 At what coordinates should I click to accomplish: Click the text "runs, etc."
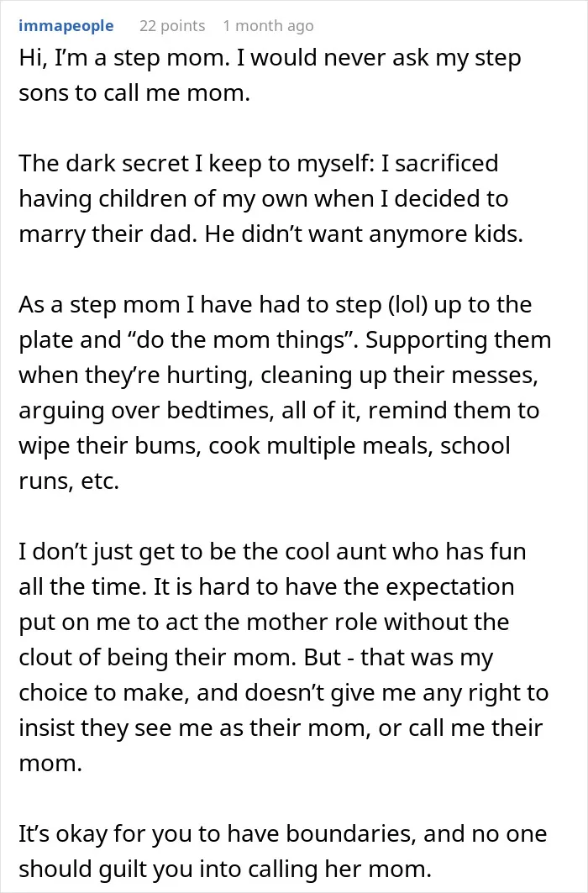pos(69,481)
